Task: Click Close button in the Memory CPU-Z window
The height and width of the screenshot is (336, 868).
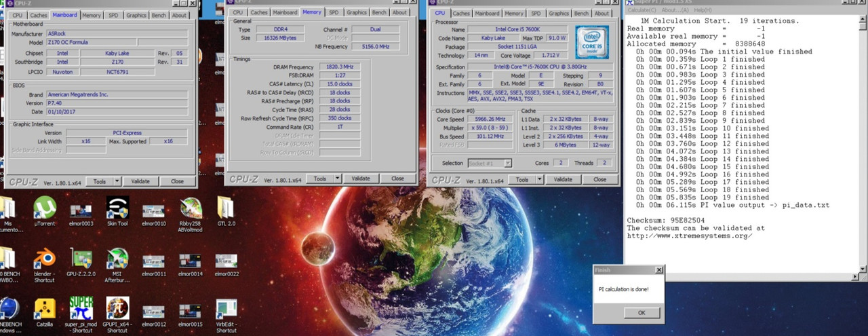Action: (397, 179)
